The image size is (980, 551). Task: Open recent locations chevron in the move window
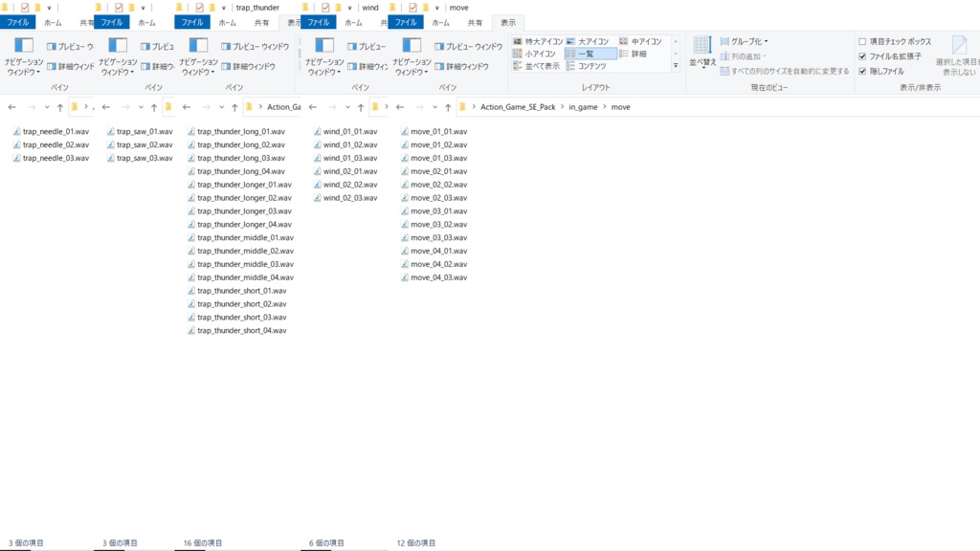coord(435,107)
